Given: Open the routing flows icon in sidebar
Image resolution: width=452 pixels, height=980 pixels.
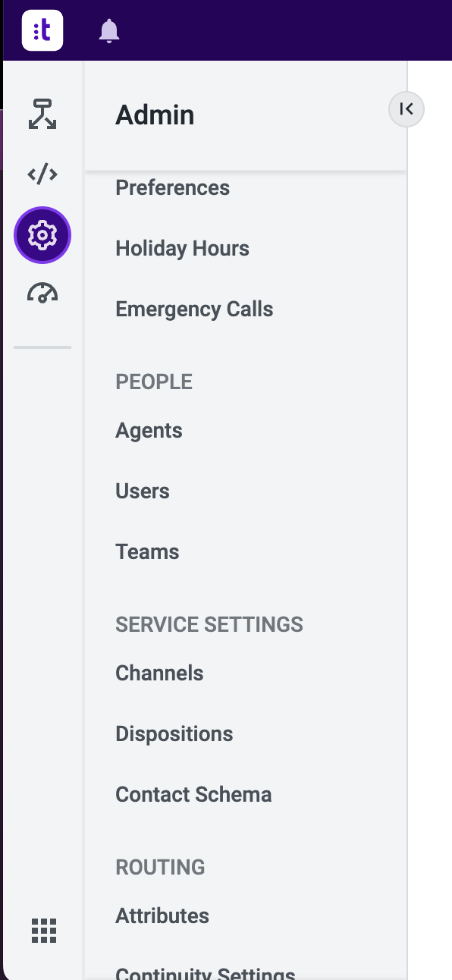Looking at the screenshot, I should 42,114.
